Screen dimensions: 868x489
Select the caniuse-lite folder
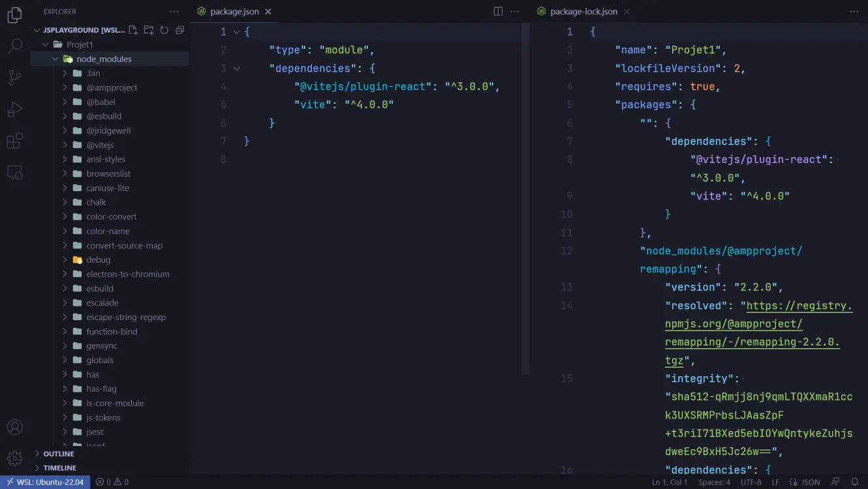pos(108,188)
